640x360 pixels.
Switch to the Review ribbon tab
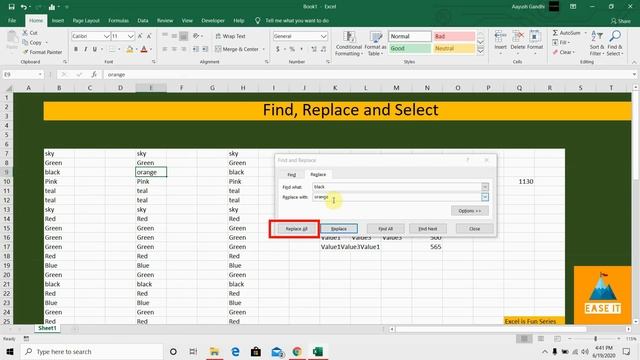(165, 20)
